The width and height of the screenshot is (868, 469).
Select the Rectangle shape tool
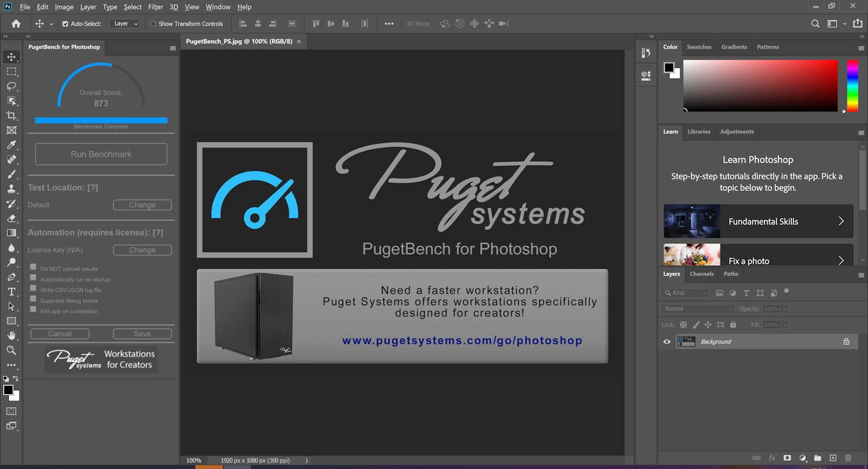tap(11, 321)
